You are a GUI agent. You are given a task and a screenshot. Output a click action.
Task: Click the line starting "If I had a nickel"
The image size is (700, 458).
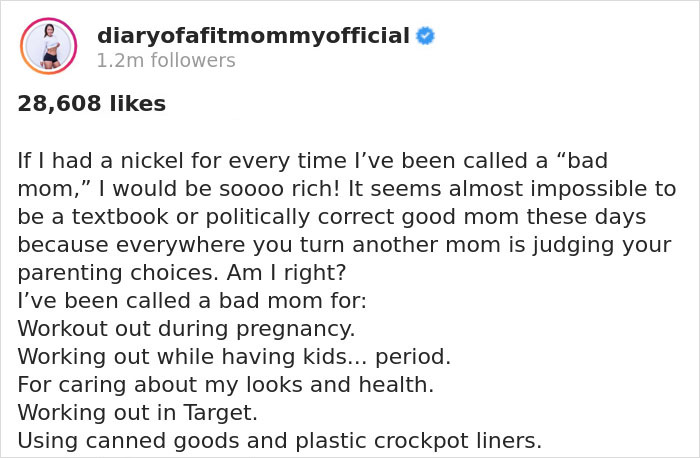click(313, 161)
